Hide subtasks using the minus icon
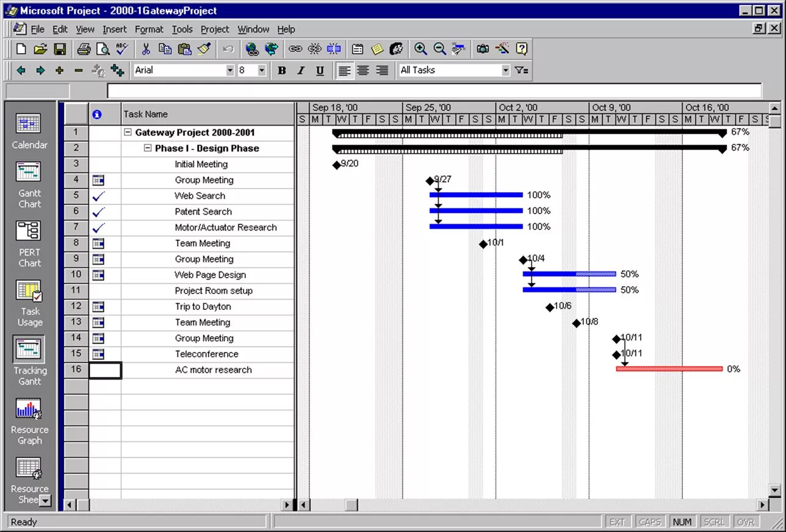 [78, 71]
